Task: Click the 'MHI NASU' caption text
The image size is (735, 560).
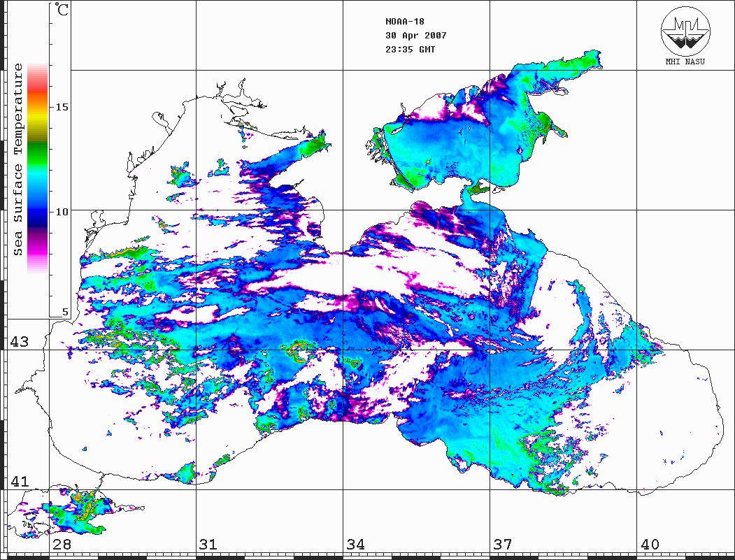Action: (685, 62)
